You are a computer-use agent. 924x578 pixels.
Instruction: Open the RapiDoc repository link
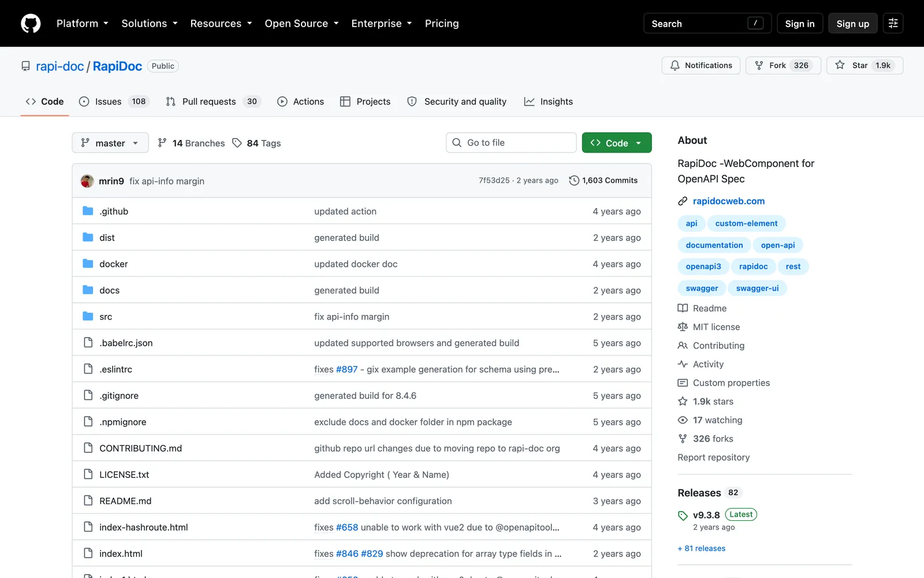point(117,66)
